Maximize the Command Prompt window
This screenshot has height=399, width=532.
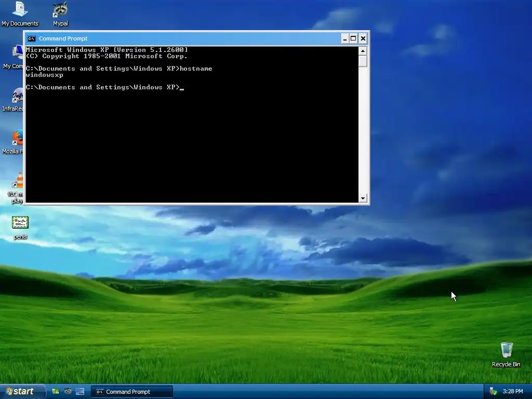(x=353, y=38)
